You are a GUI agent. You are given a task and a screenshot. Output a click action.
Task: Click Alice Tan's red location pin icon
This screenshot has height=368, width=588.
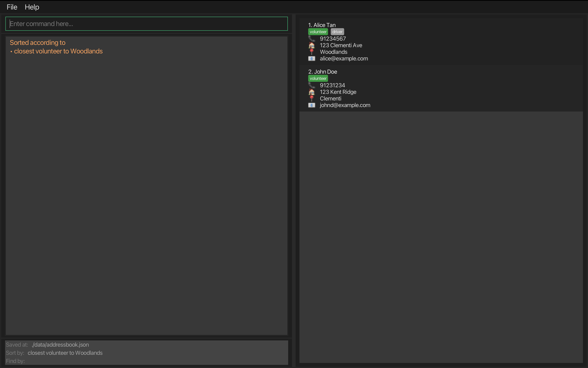pos(311,52)
